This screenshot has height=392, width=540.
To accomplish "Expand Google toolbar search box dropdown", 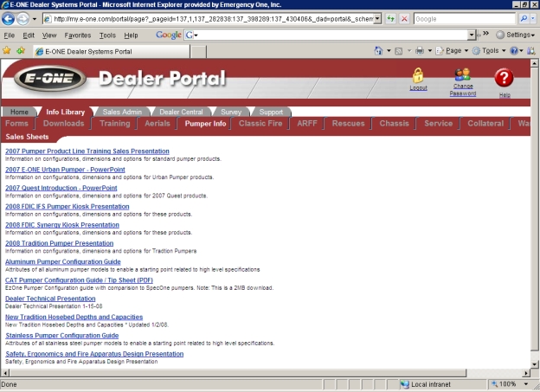I will tap(472, 35).
